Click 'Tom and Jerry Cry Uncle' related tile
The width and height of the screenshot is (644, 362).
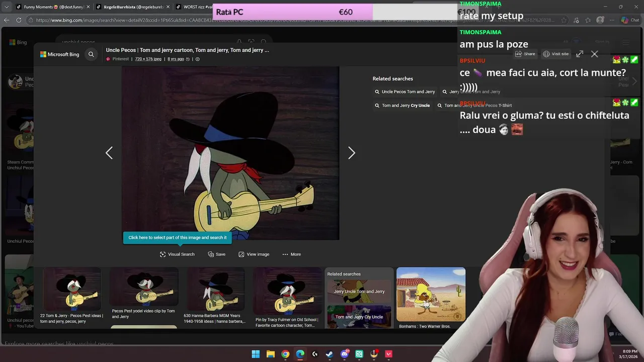pyautogui.click(x=359, y=317)
